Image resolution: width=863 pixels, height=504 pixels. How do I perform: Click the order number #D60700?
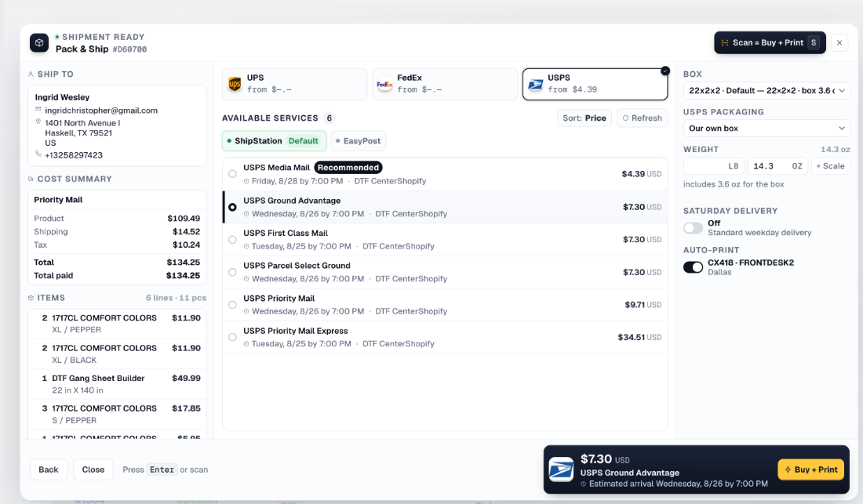click(x=130, y=49)
